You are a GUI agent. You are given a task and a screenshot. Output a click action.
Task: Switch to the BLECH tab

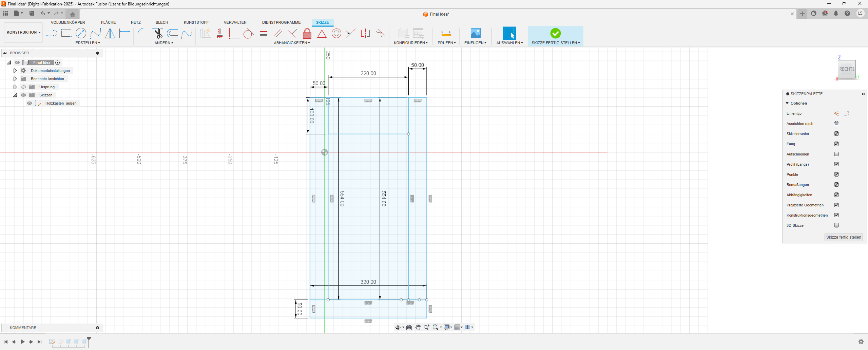point(162,22)
